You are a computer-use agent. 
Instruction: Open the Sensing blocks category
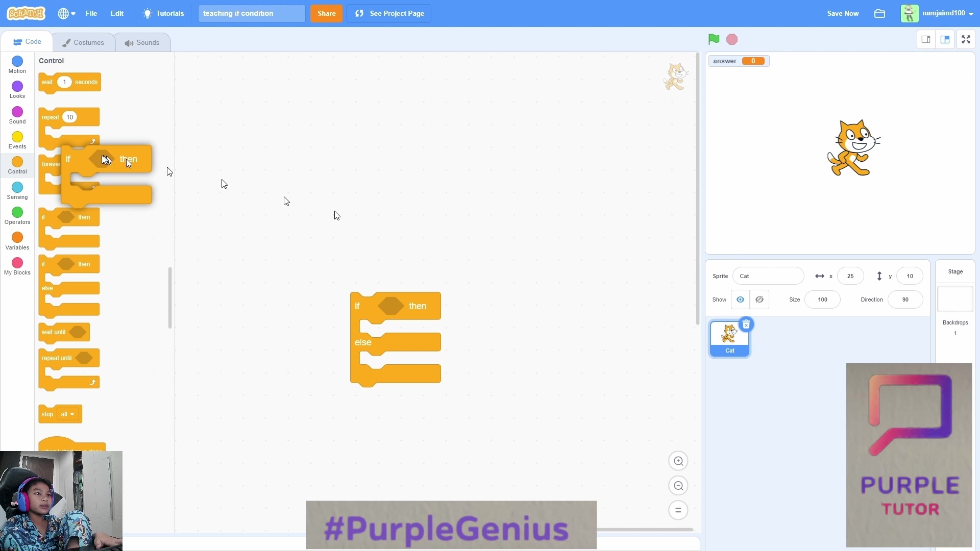(17, 191)
